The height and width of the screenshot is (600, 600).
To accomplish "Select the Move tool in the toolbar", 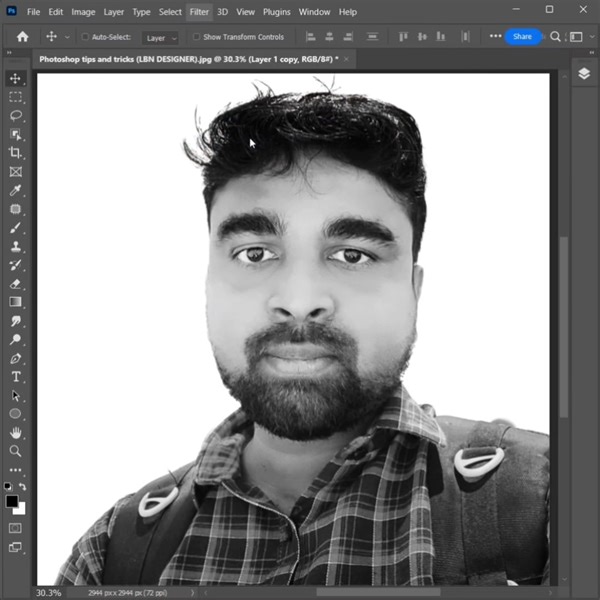I will (x=15, y=78).
